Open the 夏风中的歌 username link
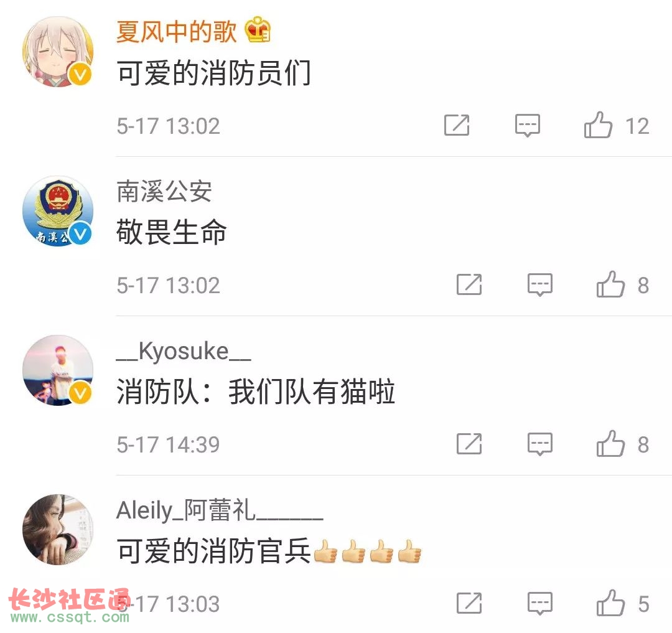This screenshot has width=672, height=633. pos(176,31)
